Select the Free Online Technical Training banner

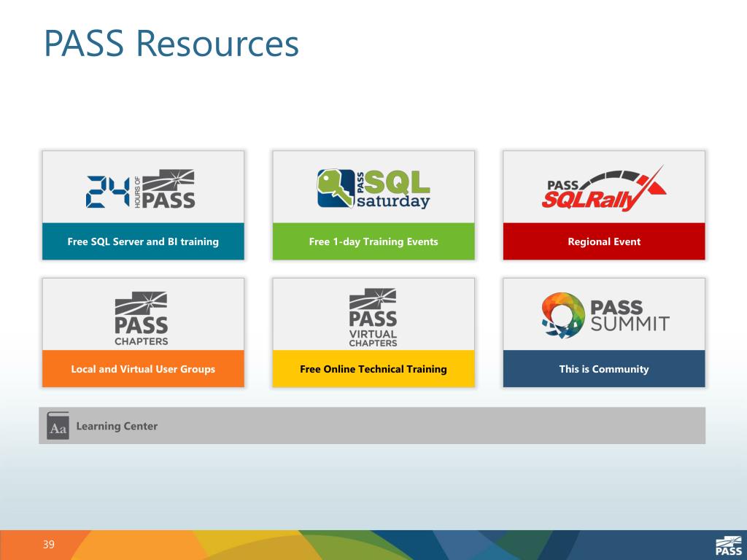(x=373, y=369)
